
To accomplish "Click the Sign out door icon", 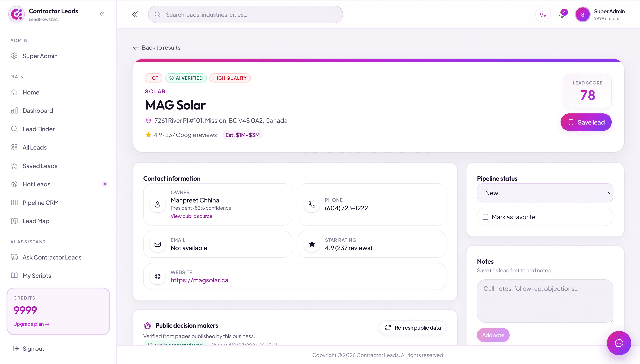I will (x=16, y=349).
